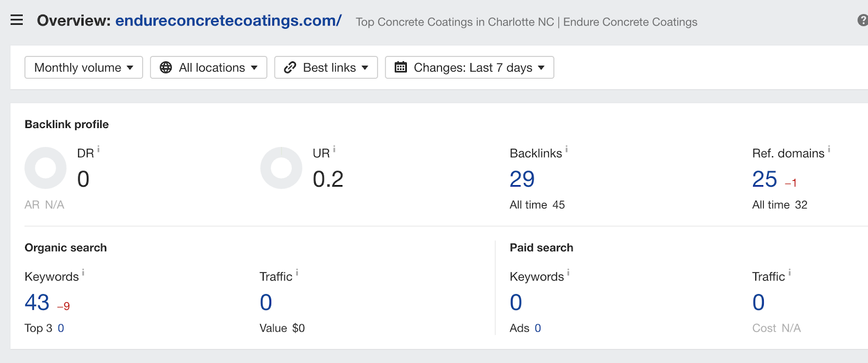The width and height of the screenshot is (868, 363).
Task: Click paid search keywords value 0
Action: 516,302
